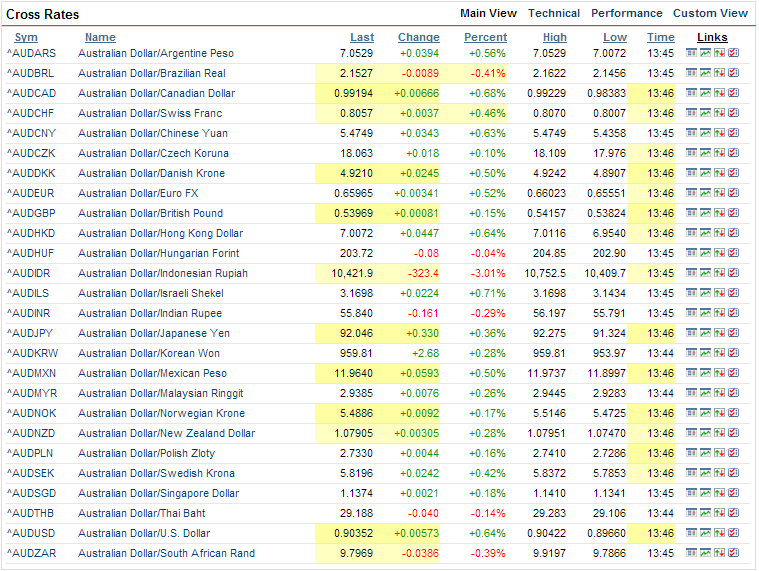The width and height of the screenshot is (759, 571).
Task: Sort rates by the Last column header
Action: (x=362, y=37)
